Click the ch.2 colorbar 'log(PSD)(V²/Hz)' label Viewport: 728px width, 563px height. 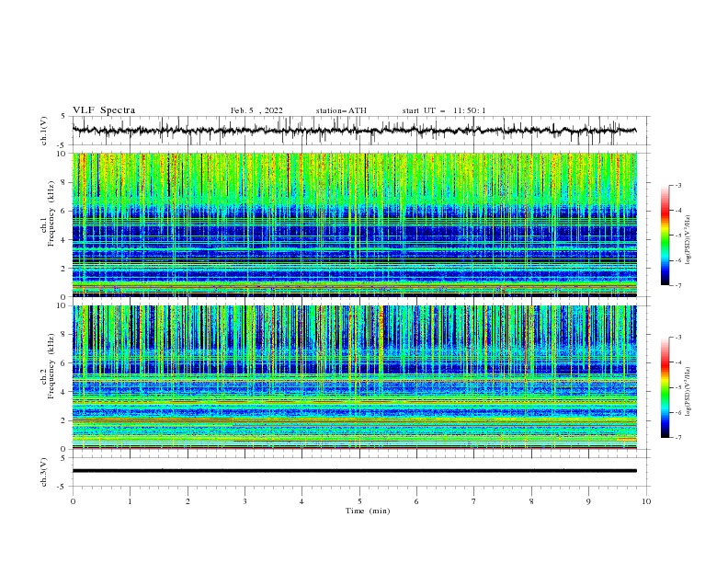[x=688, y=392]
